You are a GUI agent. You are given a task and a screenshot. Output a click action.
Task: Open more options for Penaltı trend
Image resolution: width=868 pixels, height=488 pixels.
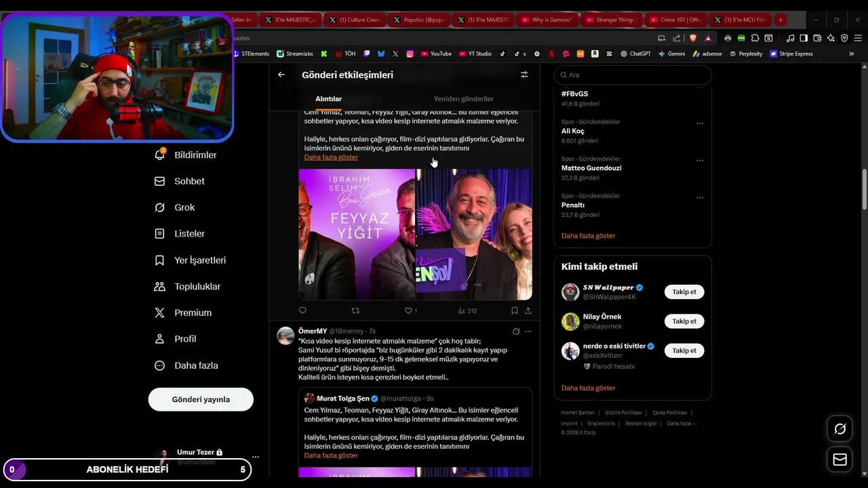700,198
